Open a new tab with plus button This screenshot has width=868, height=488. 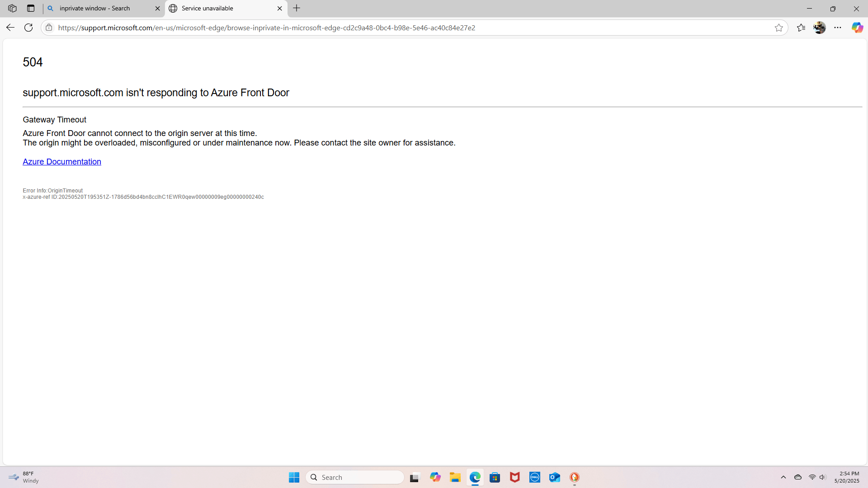pos(297,8)
